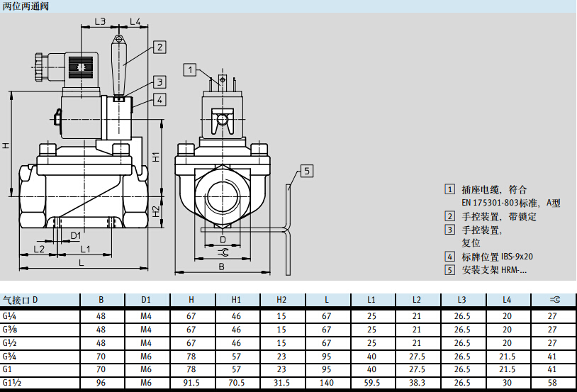Click legend entry 安装支架 HRM-...
This screenshot has width=577, height=392.
point(494,270)
